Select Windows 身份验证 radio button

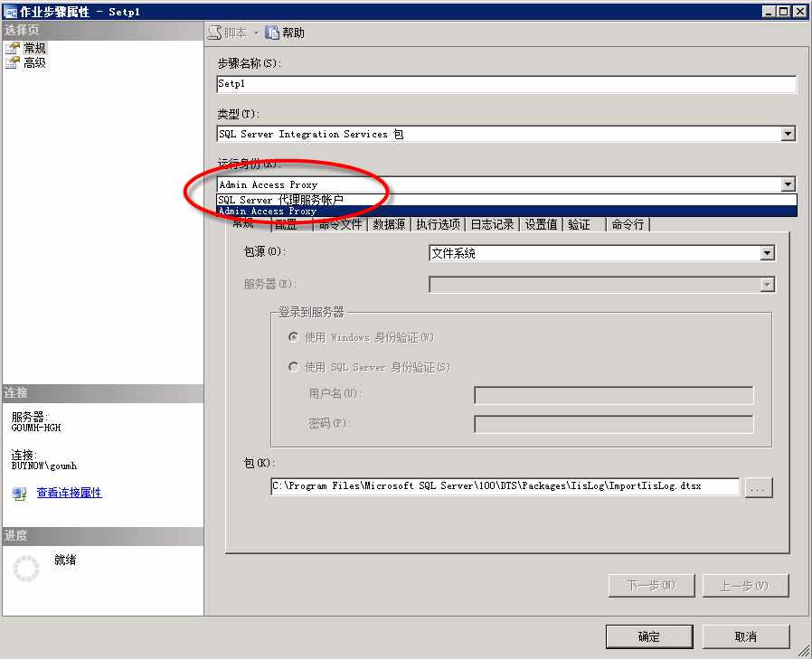[x=294, y=337]
